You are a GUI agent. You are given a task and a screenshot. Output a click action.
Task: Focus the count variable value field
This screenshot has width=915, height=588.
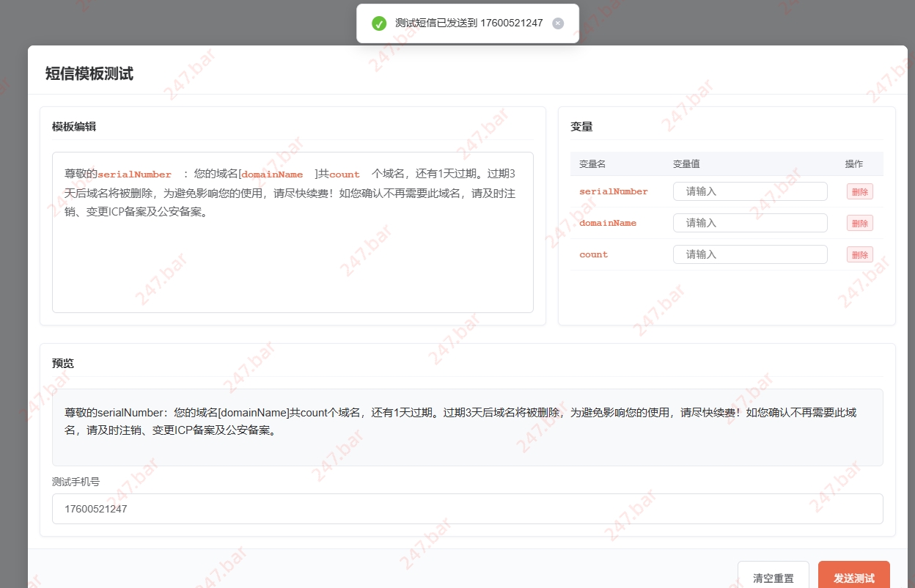750,254
